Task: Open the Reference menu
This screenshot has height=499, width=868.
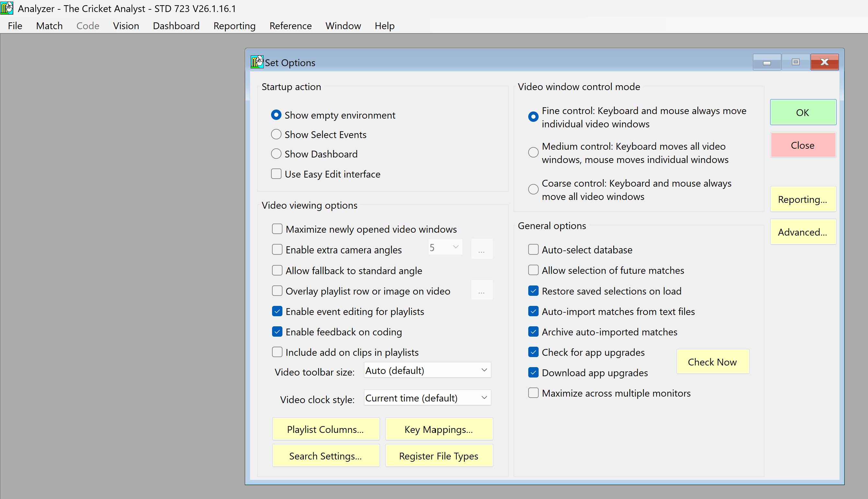Action: tap(291, 26)
